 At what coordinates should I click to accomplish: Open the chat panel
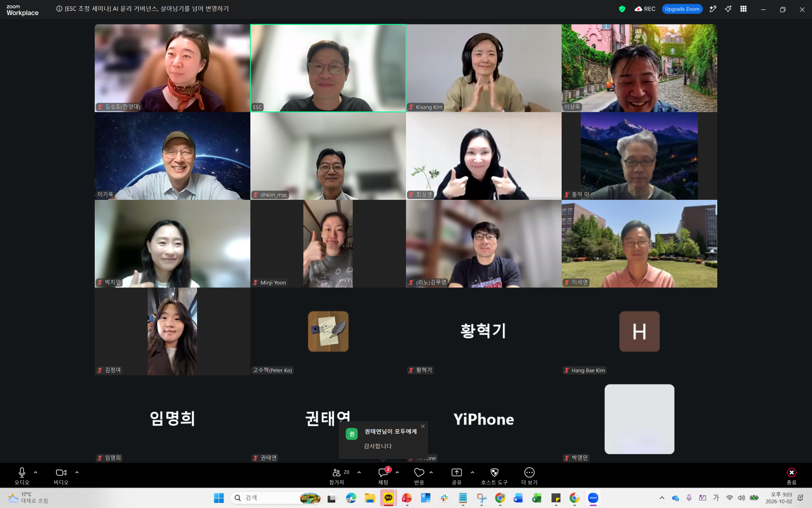click(x=384, y=476)
